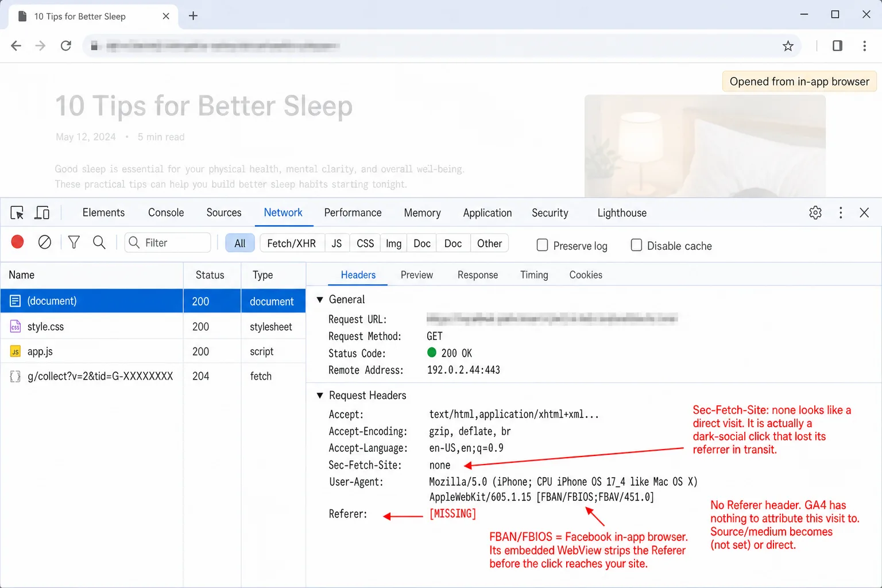
Task: Open the Application tab
Action: click(x=488, y=213)
